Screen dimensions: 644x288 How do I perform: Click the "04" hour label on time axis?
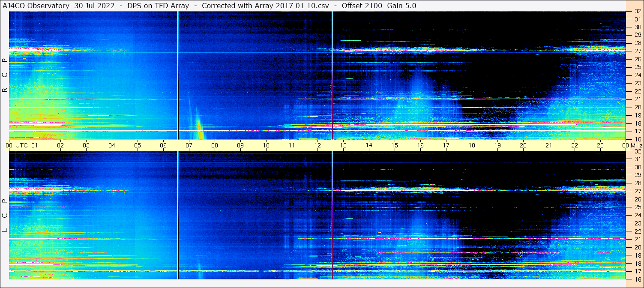coord(112,145)
